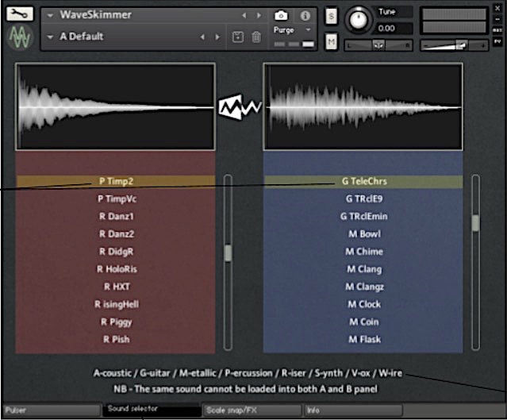
Task: Take a snapshot with the camera icon
Action: [x=281, y=15]
